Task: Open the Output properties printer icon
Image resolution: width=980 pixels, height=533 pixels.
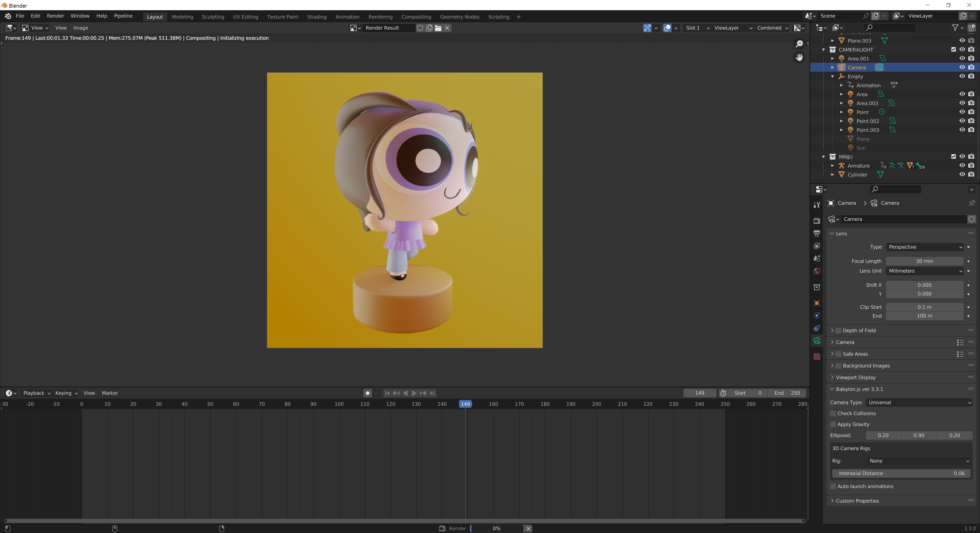Action: (x=816, y=233)
